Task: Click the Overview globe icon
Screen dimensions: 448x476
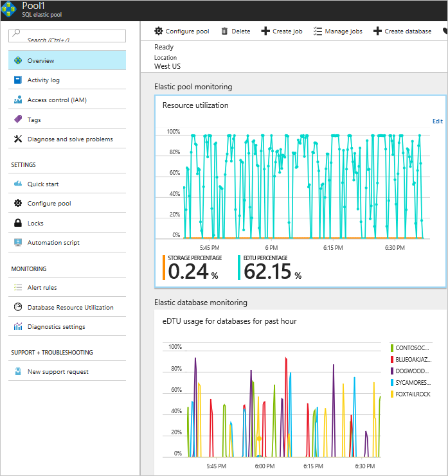Action: (18, 60)
